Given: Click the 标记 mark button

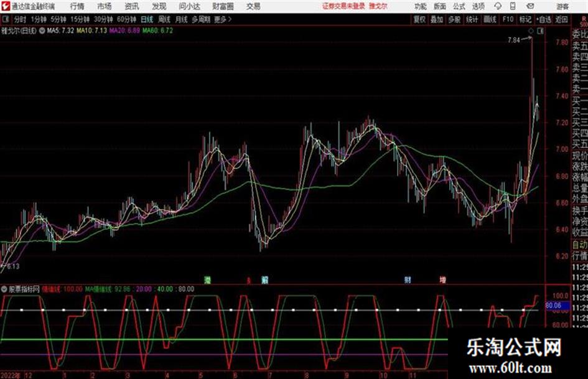Looking at the screenshot, I should tap(525, 19).
